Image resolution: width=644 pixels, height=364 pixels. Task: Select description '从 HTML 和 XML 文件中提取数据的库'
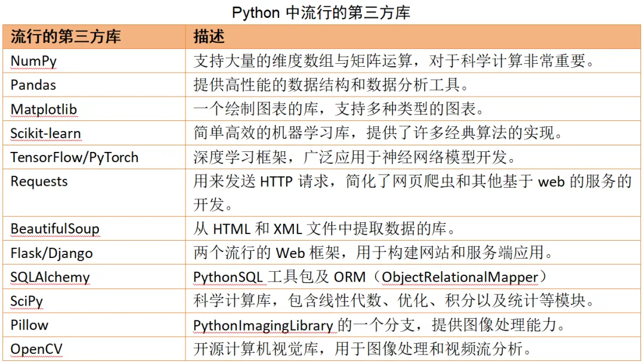coord(320,229)
